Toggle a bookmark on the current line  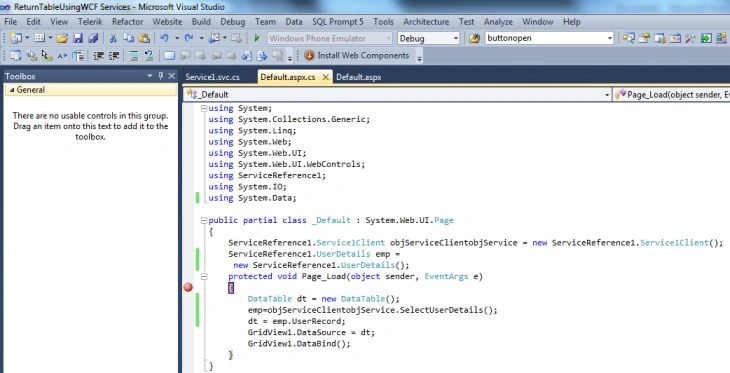pos(169,56)
